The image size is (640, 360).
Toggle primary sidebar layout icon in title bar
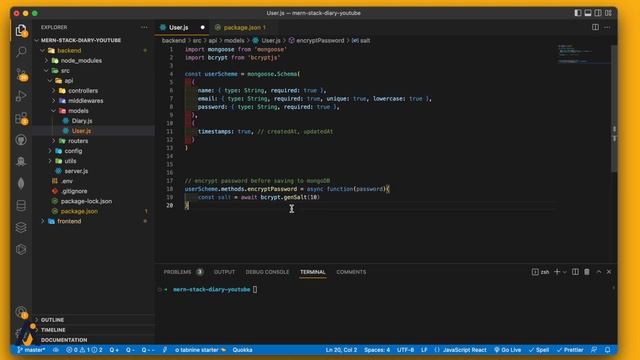click(x=578, y=13)
